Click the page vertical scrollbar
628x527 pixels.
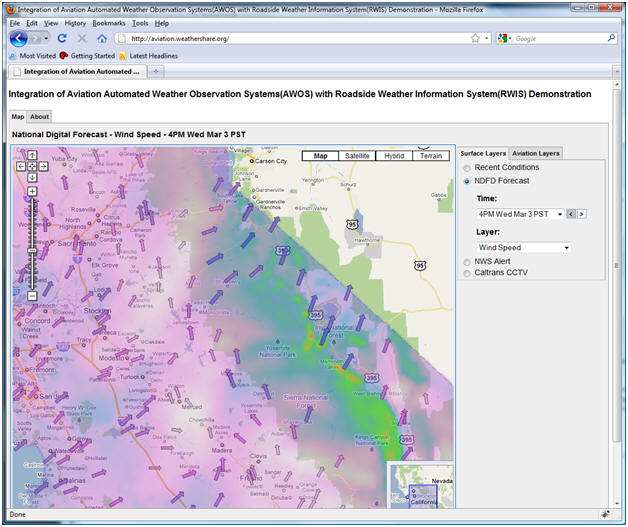tap(617, 264)
